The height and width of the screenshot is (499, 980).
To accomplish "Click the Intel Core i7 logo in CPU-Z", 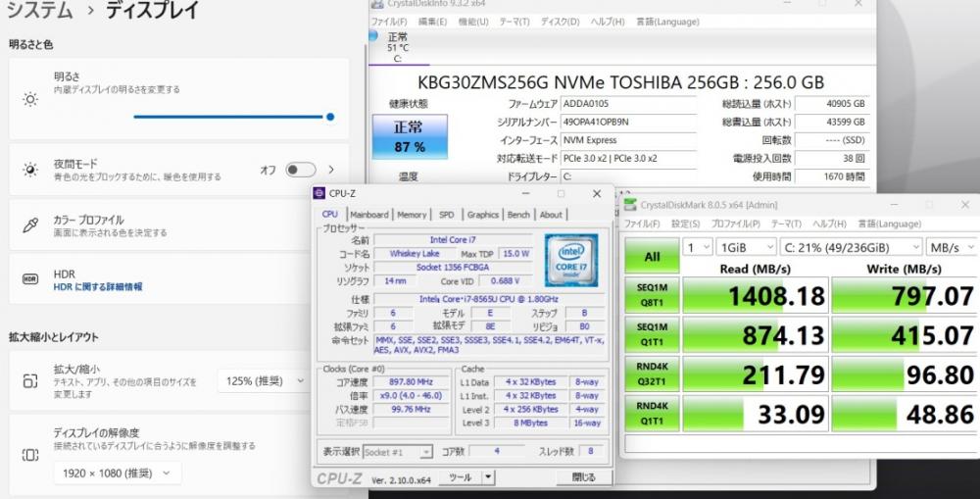I will click(x=570, y=260).
